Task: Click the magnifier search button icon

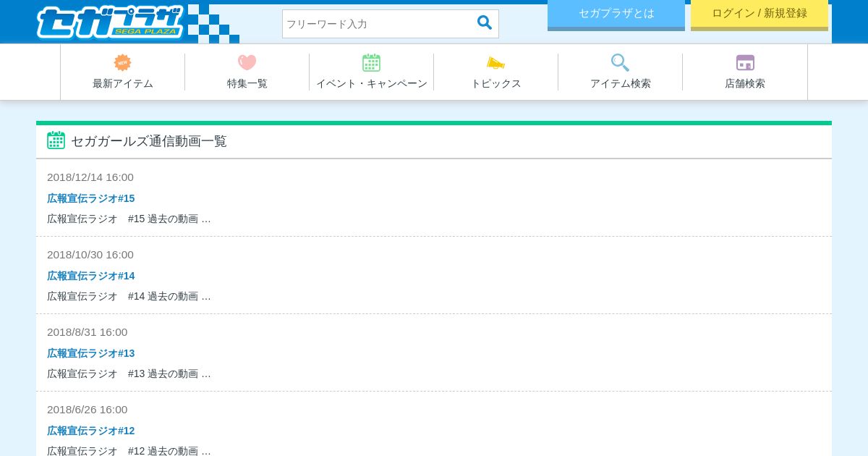Action: click(485, 22)
